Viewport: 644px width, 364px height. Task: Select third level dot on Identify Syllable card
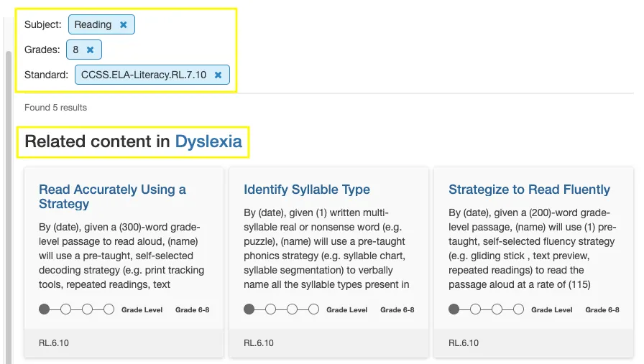coord(292,309)
